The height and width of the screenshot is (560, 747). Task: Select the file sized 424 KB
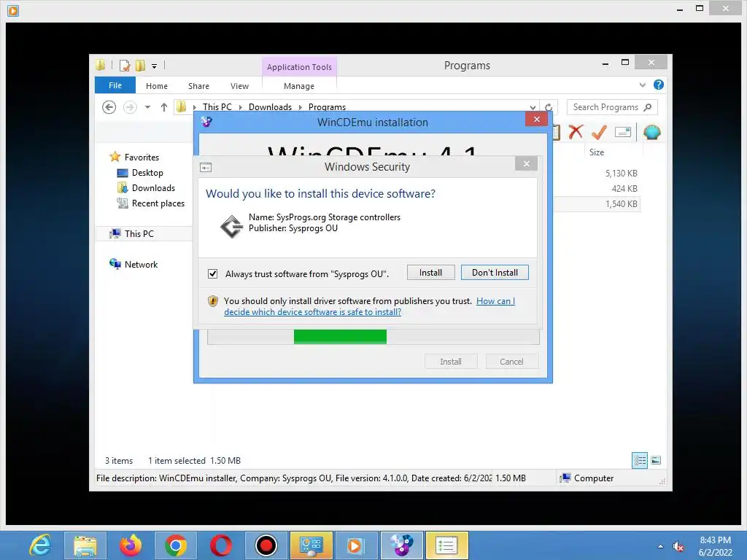coord(624,189)
